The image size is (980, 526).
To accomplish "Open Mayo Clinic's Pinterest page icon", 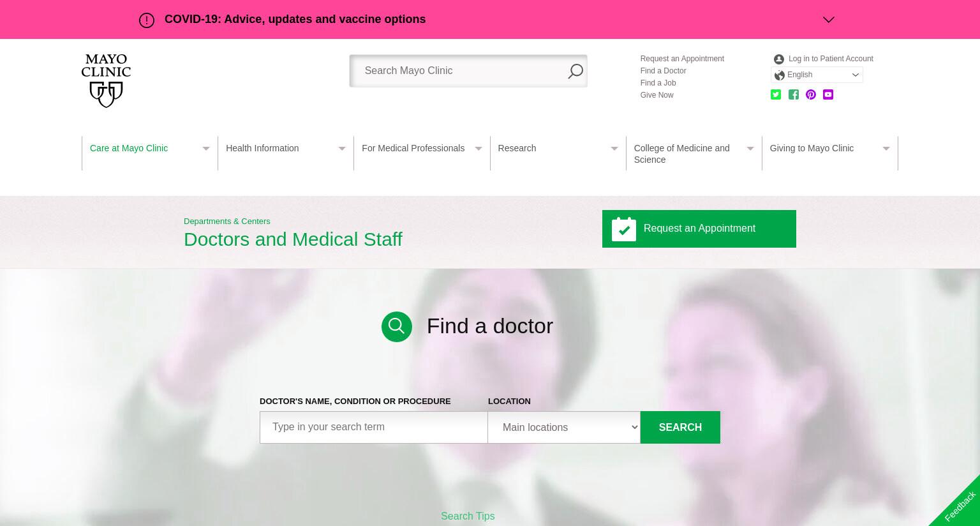I will (x=811, y=94).
